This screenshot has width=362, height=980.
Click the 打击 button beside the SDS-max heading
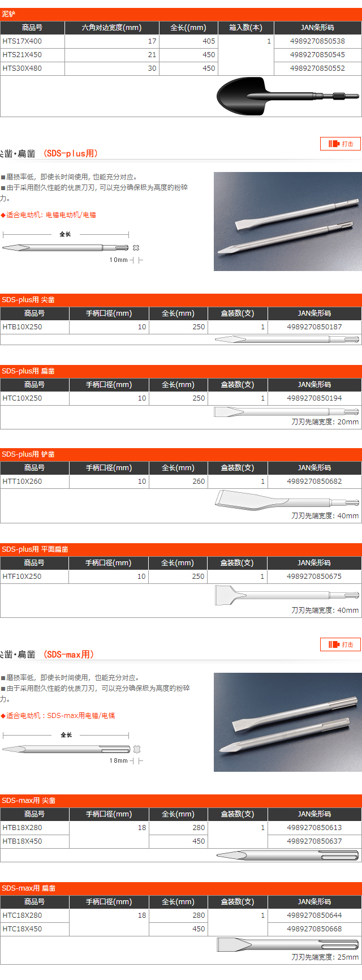click(341, 644)
